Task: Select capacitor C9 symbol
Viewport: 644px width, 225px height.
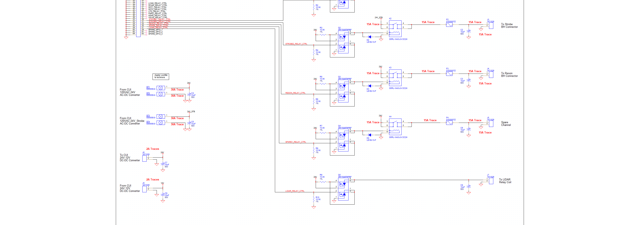Action: point(163,195)
